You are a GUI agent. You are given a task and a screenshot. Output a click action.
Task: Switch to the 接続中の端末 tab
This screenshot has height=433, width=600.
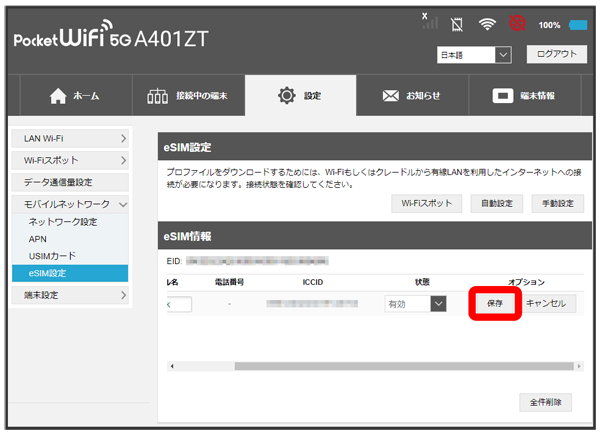coord(187,97)
